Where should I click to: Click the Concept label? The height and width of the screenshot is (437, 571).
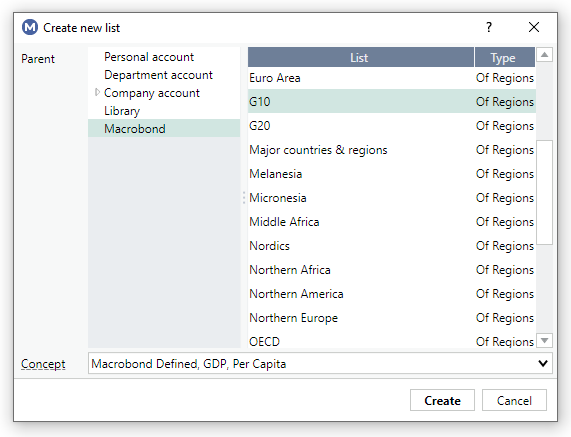[43, 364]
